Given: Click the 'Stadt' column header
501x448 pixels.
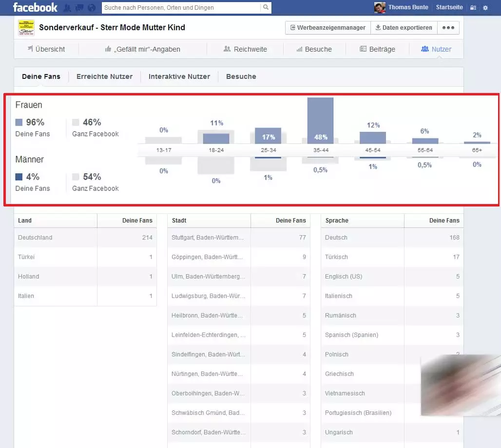Looking at the screenshot, I should 209,221.
